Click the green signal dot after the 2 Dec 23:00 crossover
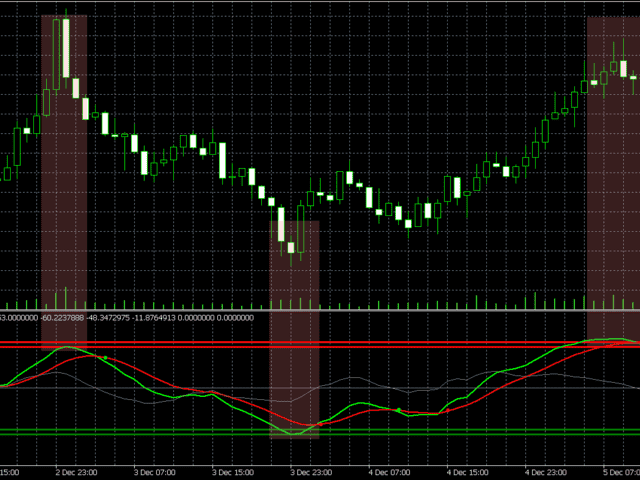Image resolution: width=640 pixels, height=480 pixels. [x=106, y=358]
